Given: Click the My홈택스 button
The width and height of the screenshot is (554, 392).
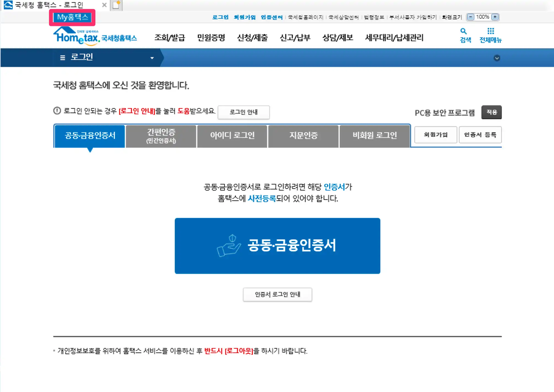Looking at the screenshot, I should click(x=72, y=17).
